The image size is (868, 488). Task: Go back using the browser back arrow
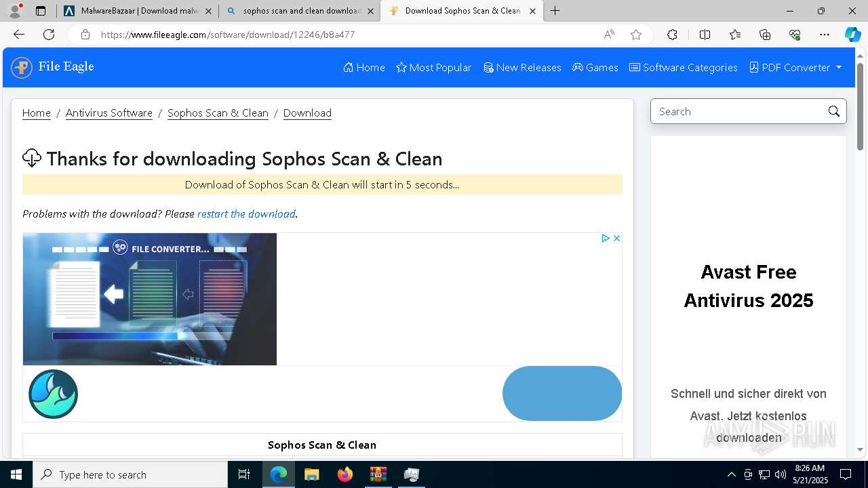(x=19, y=35)
